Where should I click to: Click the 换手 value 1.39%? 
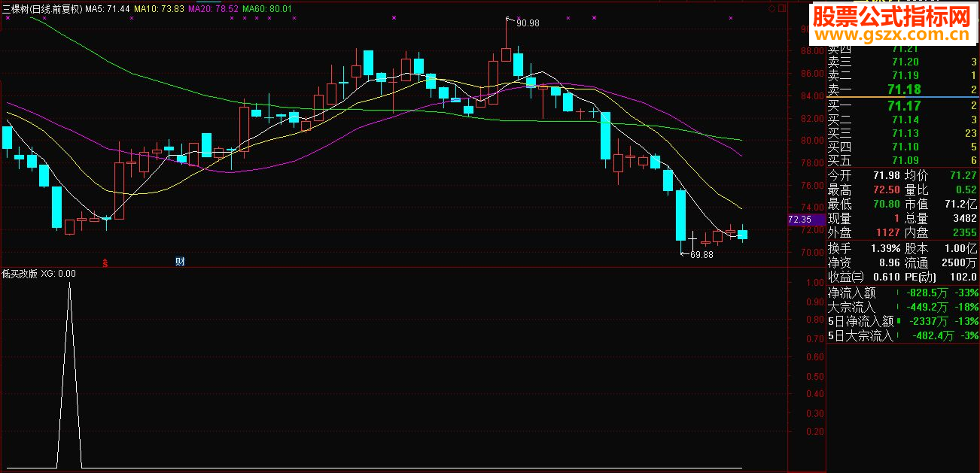pyautogui.click(x=885, y=249)
